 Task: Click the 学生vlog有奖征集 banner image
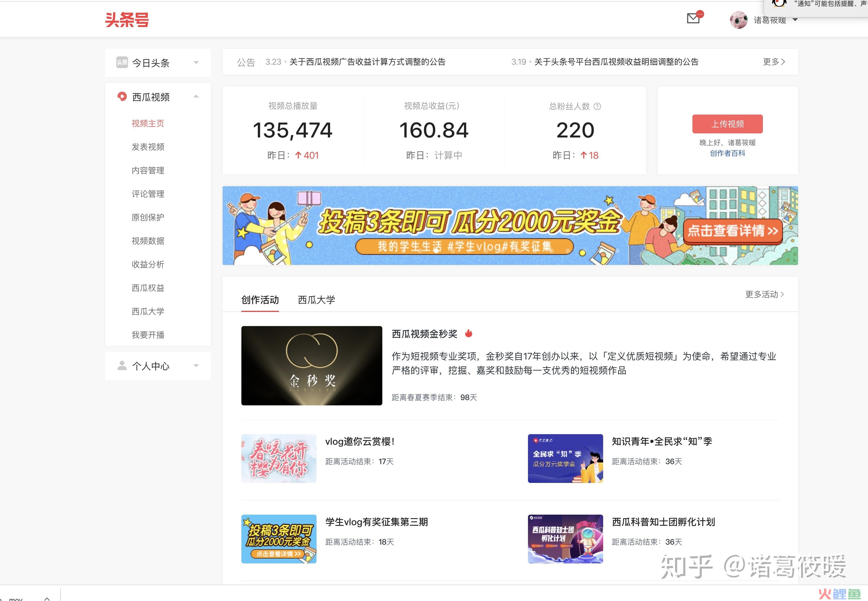510,226
